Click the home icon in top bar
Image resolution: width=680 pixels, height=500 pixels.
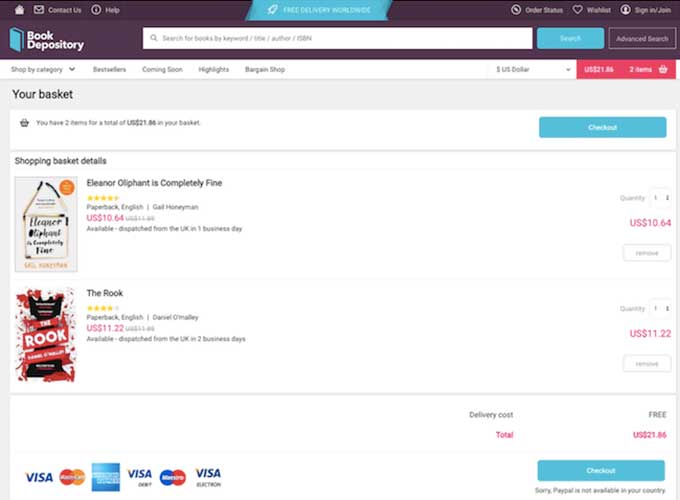[x=19, y=10]
